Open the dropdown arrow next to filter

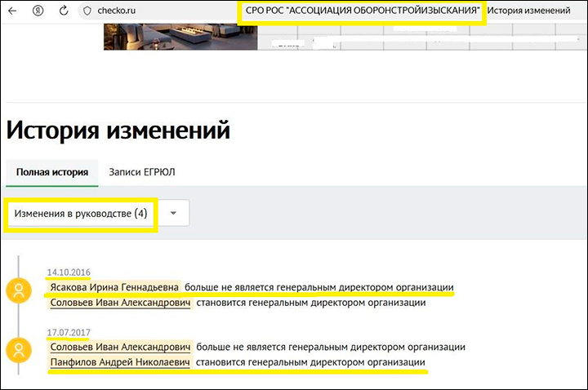point(173,213)
